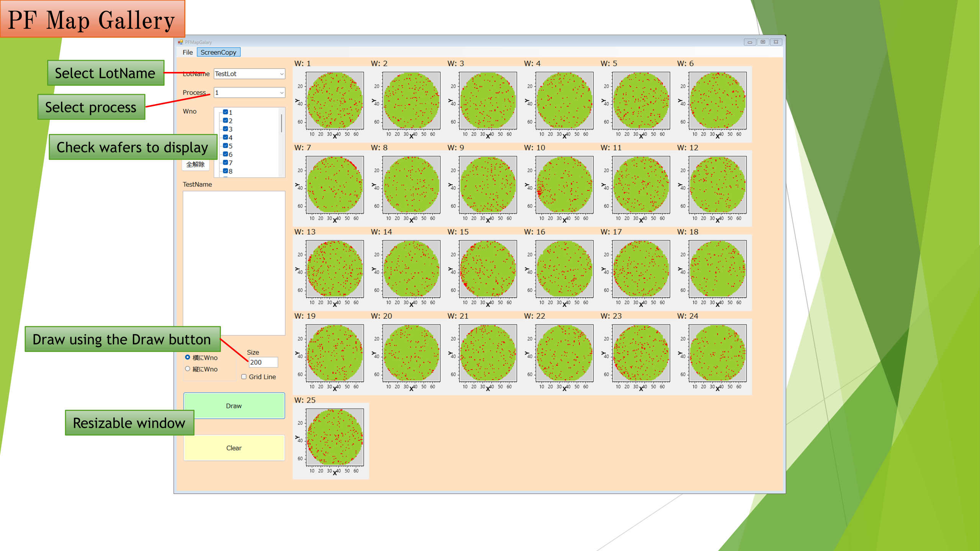Uncheck wafer number 7 in Wno list

click(225, 163)
